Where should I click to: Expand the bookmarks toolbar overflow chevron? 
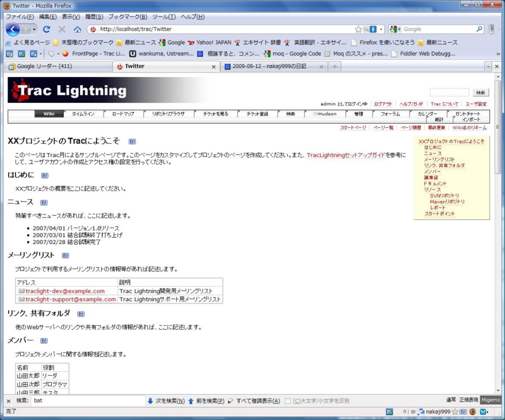tap(498, 54)
